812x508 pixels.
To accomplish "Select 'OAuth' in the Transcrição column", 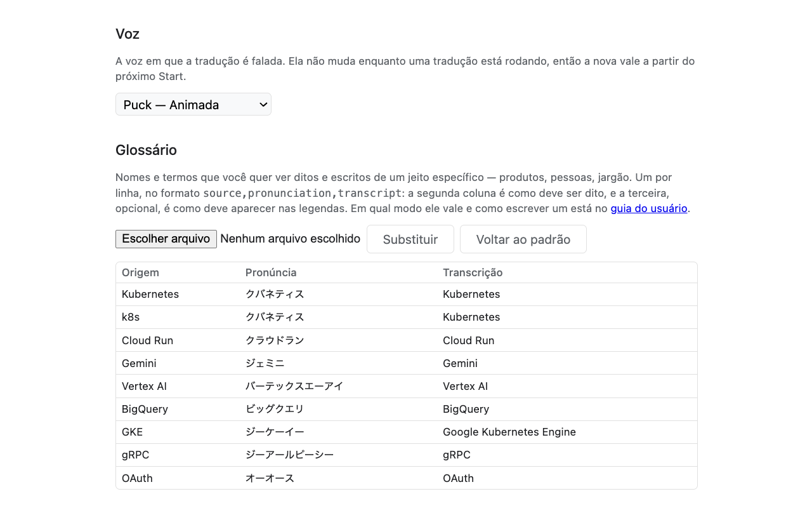I will [x=458, y=478].
